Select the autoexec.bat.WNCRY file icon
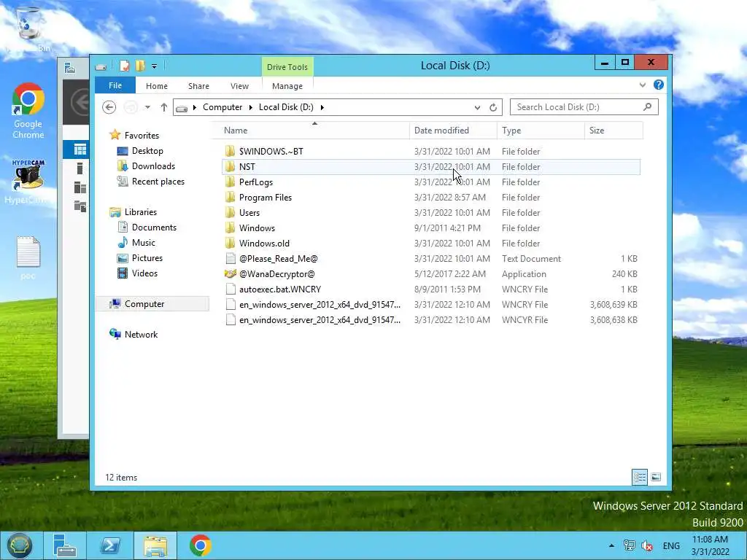747x560 pixels. 230,289
